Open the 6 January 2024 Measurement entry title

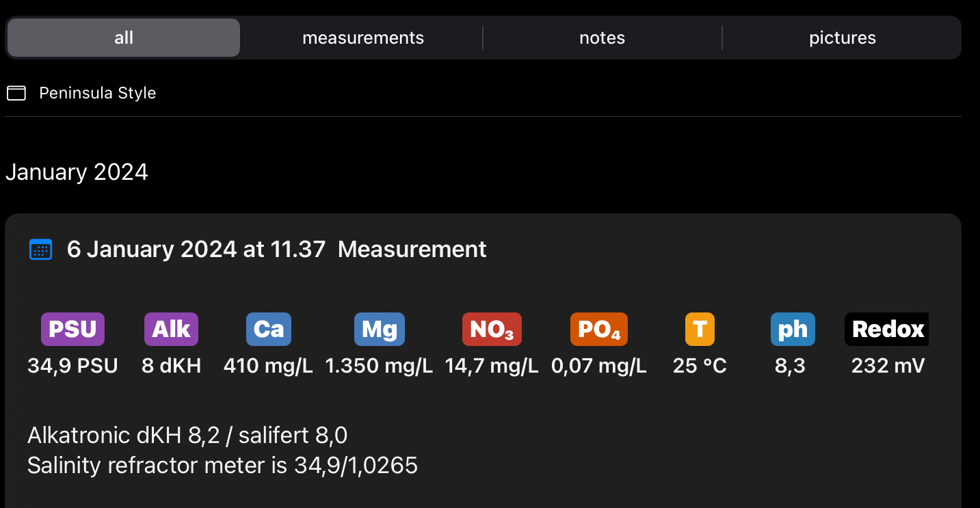point(276,250)
